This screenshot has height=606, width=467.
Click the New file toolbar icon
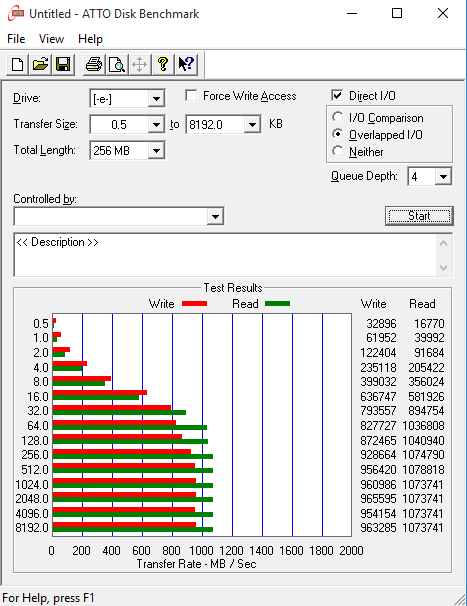point(17,65)
